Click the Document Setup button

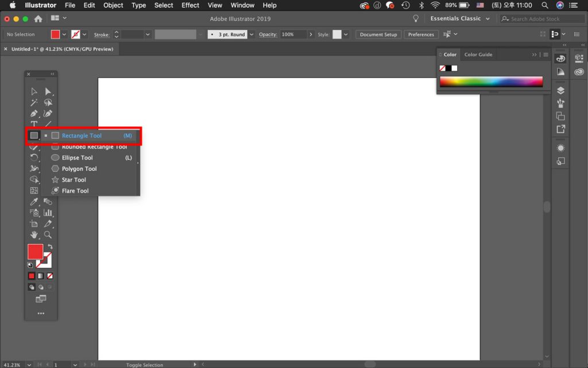(x=378, y=34)
